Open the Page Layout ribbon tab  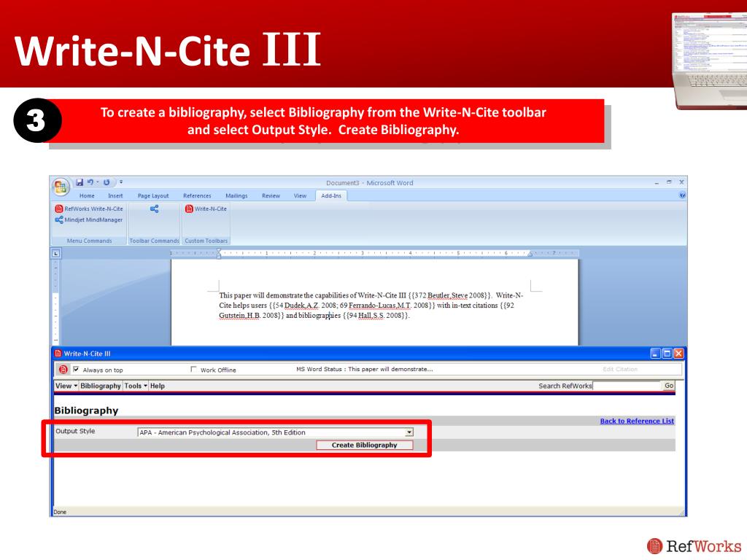pyautogui.click(x=153, y=195)
